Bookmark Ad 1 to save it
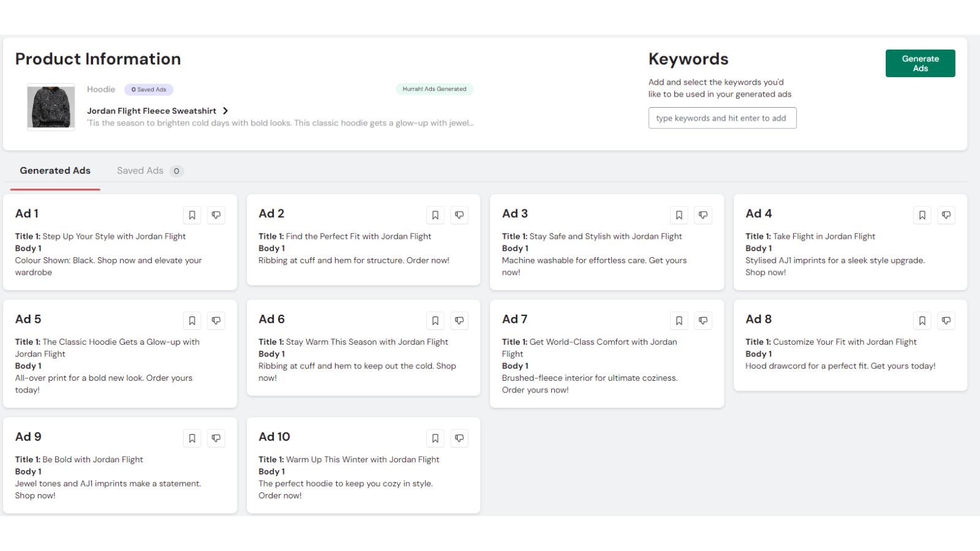 pos(192,215)
